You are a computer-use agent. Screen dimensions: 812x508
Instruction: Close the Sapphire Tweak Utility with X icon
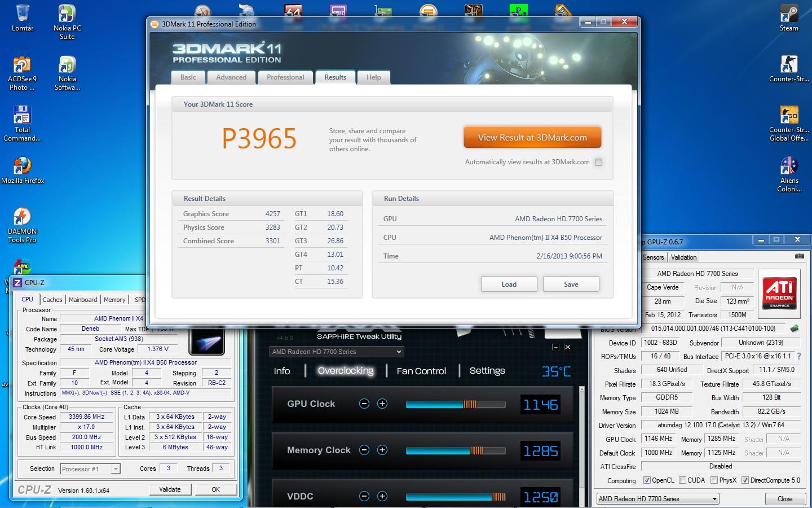pyautogui.click(x=567, y=347)
